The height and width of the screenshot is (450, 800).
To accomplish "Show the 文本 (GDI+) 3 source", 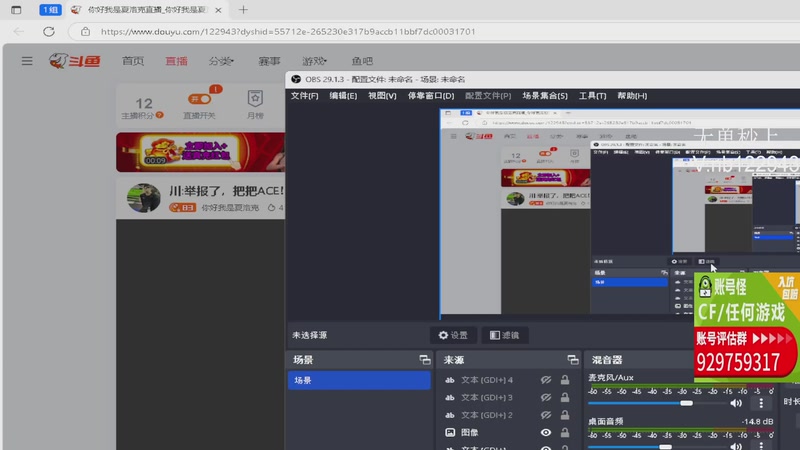I will [x=546, y=397].
